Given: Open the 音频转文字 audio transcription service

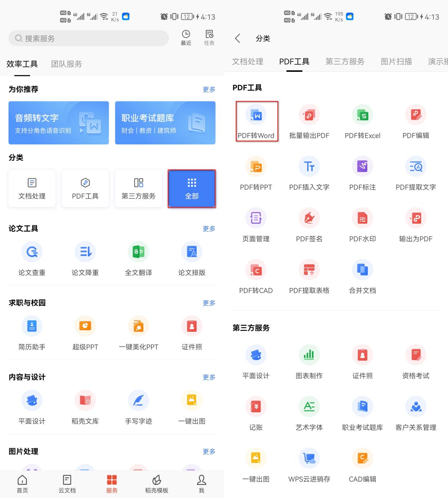Looking at the screenshot, I should click(x=58, y=122).
